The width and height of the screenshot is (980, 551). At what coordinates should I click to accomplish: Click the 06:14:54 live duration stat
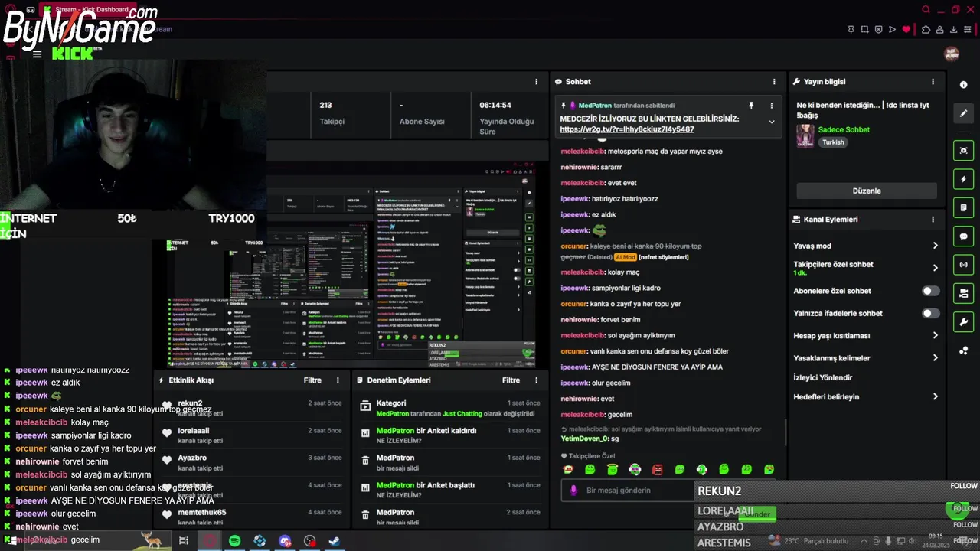click(506, 118)
